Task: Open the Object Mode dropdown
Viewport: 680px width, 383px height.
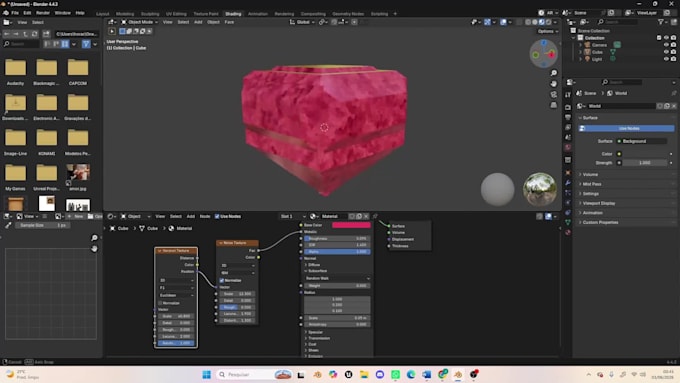Action: click(139, 22)
